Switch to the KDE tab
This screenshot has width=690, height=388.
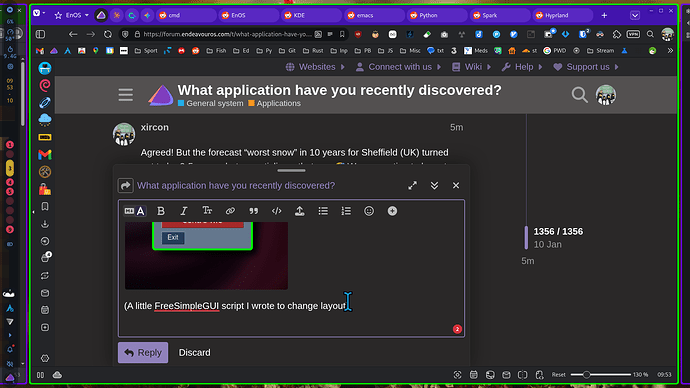pyautogui.click(x=311, y=15)
